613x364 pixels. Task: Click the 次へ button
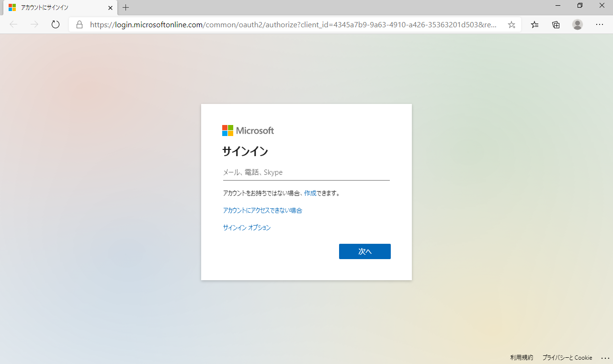(x=365, y=251)
